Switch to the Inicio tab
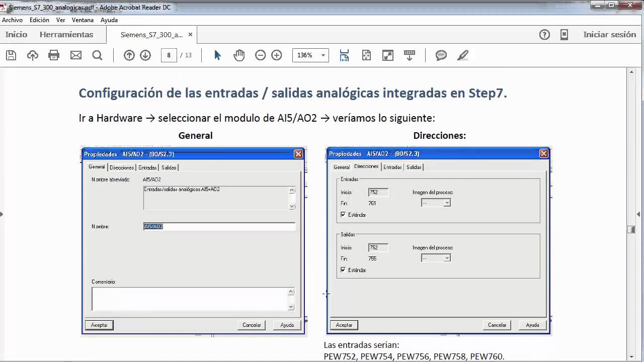The width and height of the screenshot is (644, 362). click(16, 35)
